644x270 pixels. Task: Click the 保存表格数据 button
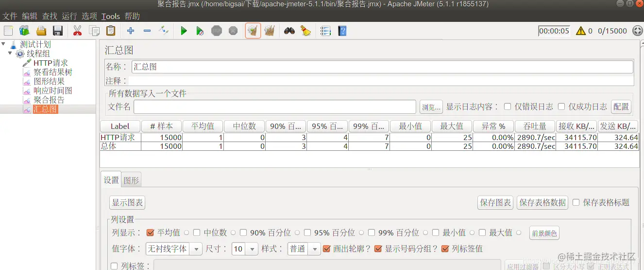tap(543, 202)
